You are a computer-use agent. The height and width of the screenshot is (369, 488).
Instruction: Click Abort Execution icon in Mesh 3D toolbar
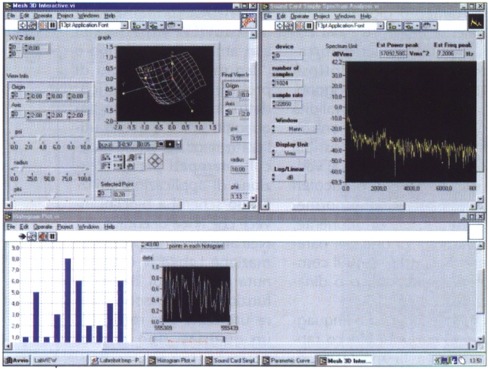[x=43, y=25]
